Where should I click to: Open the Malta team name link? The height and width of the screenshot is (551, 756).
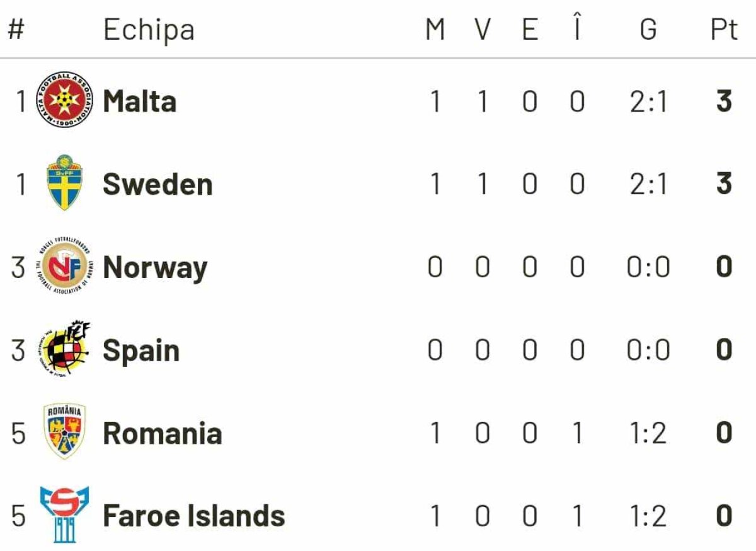pos(139,101)
